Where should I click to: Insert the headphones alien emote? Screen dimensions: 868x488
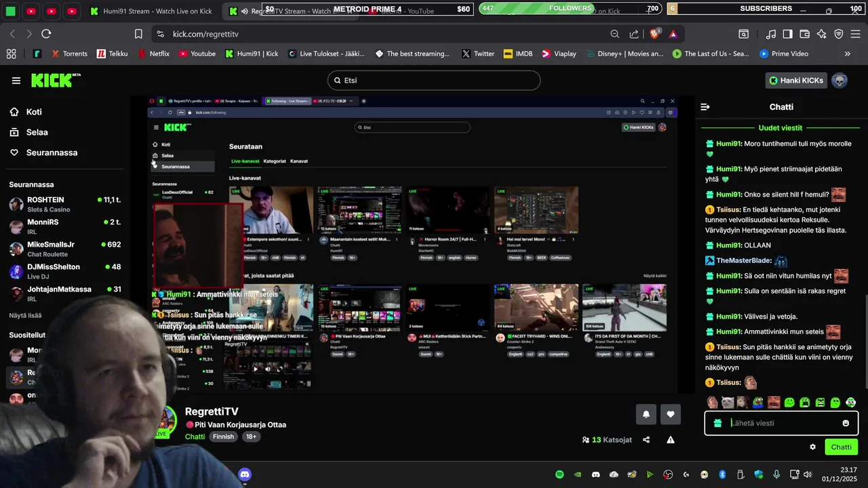click(851, 403)
